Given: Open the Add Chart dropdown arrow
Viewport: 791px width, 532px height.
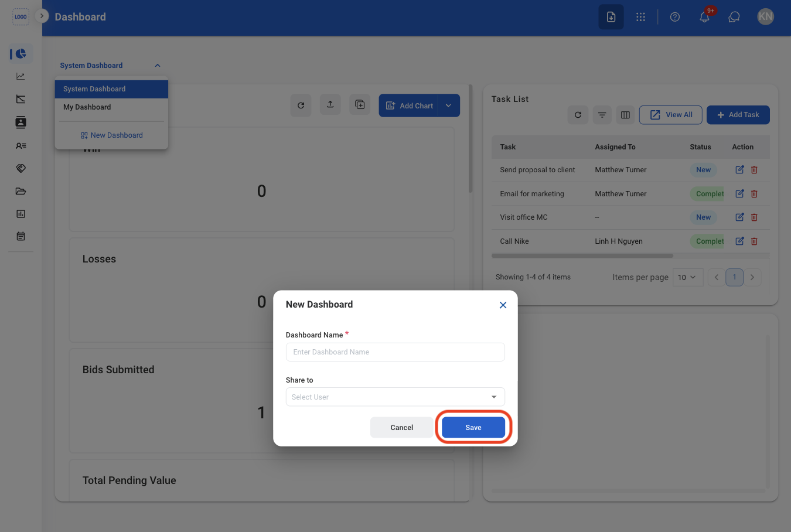Looking at the screenshot, I should (x=449, y=105).
